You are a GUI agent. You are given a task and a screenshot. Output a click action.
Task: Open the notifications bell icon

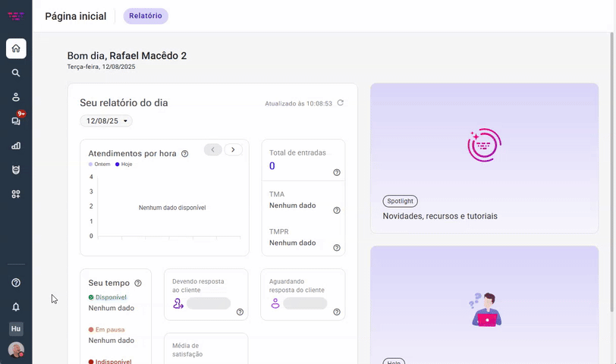point(16,306)
